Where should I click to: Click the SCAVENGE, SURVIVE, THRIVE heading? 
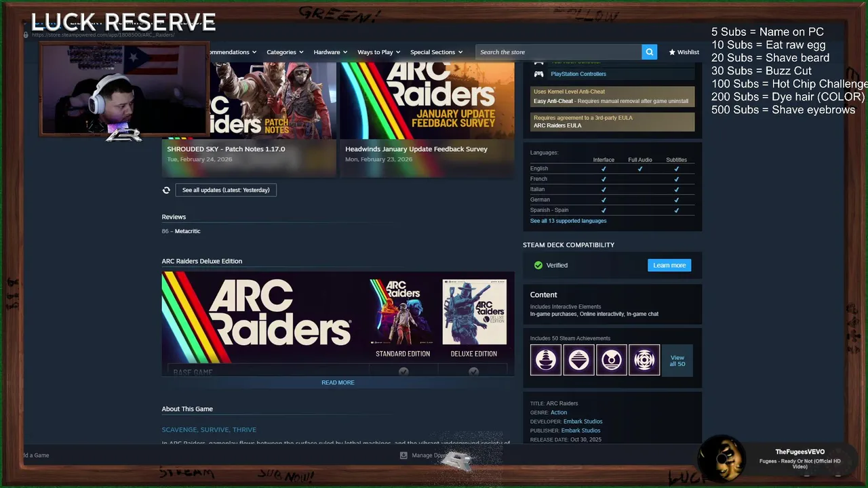[x=209, y=430]
